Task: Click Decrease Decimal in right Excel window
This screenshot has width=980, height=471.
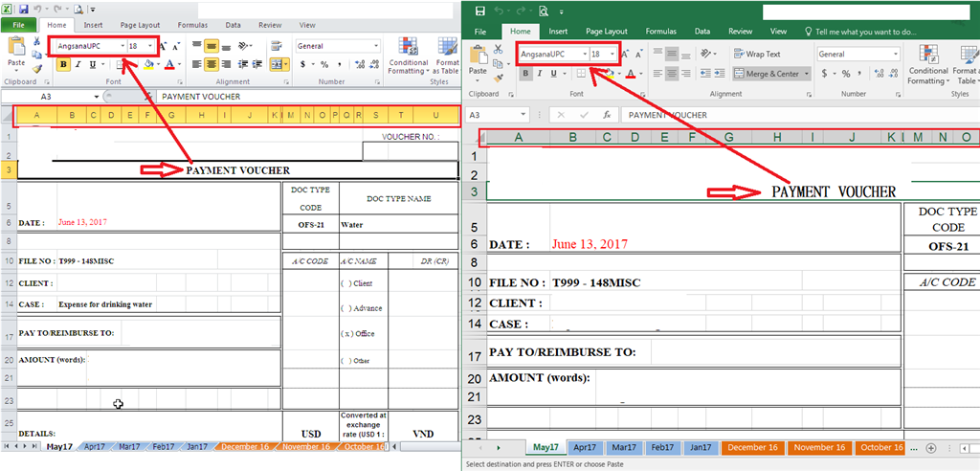Action: tap(891, 73)
